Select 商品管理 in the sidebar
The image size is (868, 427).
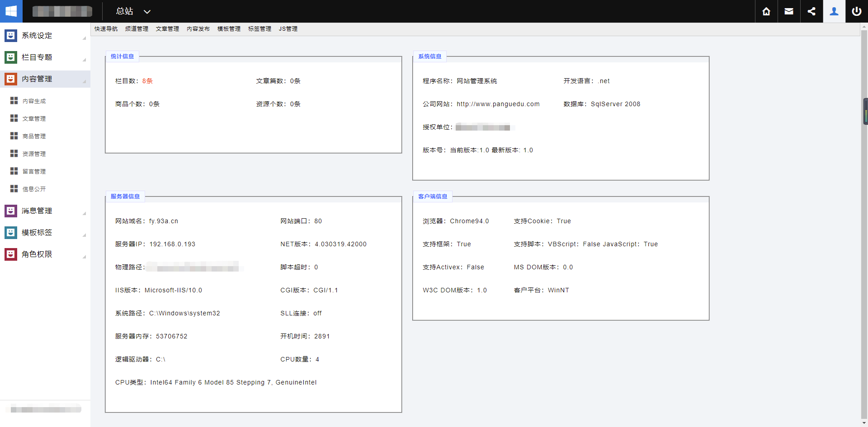point(34,136)
